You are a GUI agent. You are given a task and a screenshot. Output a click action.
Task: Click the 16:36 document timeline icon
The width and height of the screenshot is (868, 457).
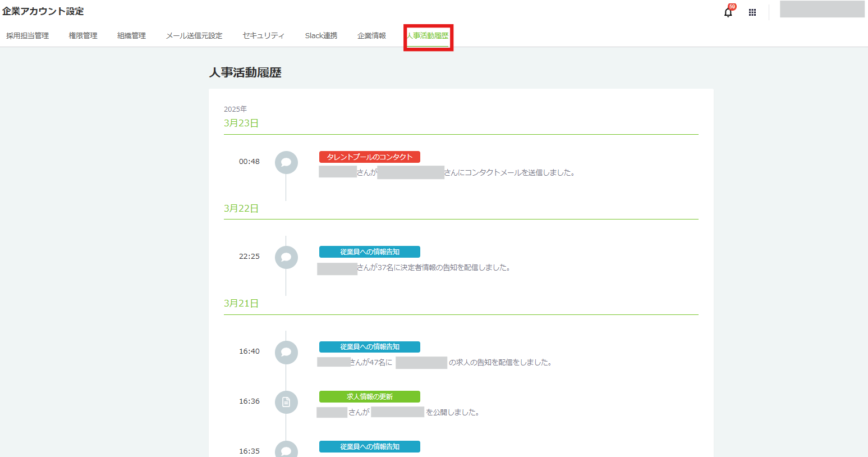286,402
